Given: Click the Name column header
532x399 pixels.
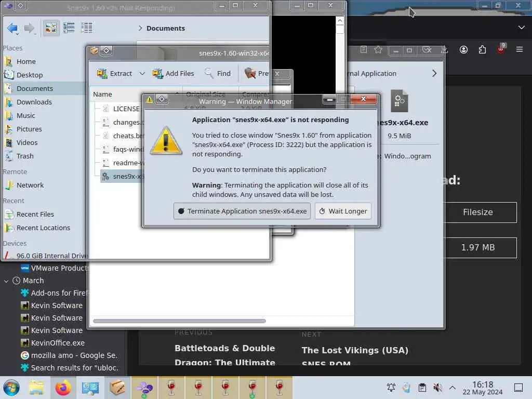Looking at the screenshot, I should pyautogui.click(x=102, y=94).
